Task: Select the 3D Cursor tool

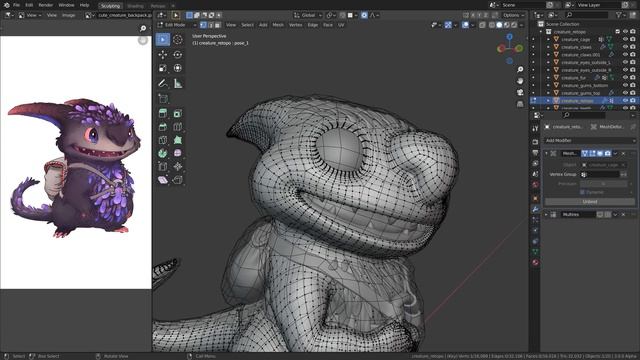Action: pos(178,40)
